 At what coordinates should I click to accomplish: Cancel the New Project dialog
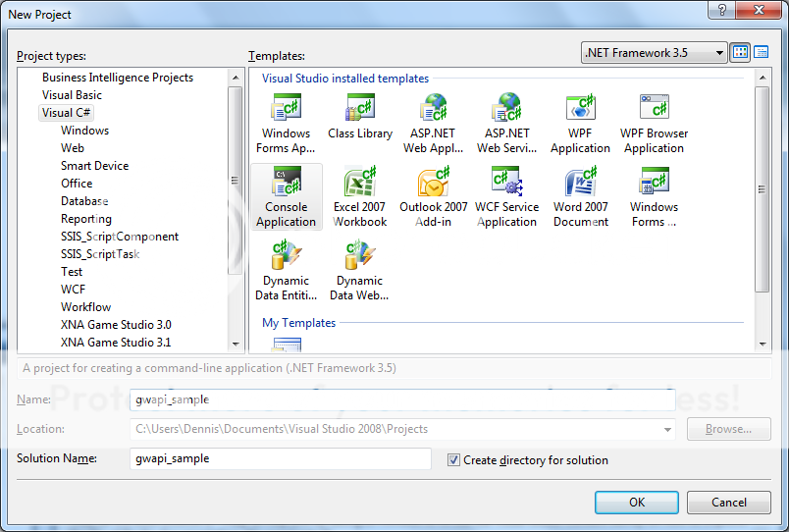point(728,503)
